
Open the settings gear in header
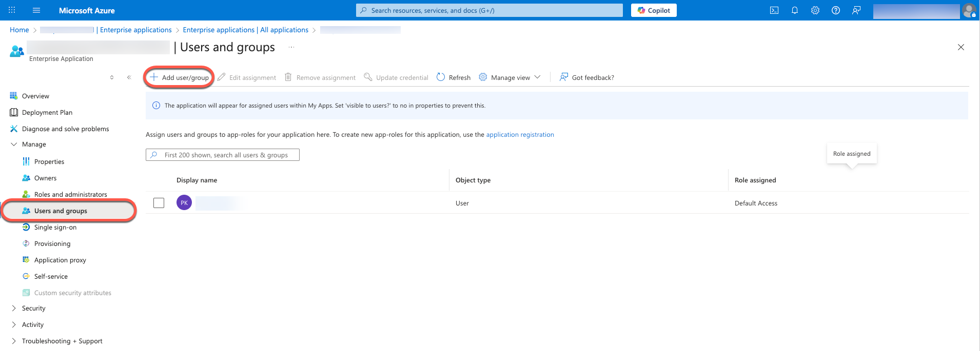815,10
